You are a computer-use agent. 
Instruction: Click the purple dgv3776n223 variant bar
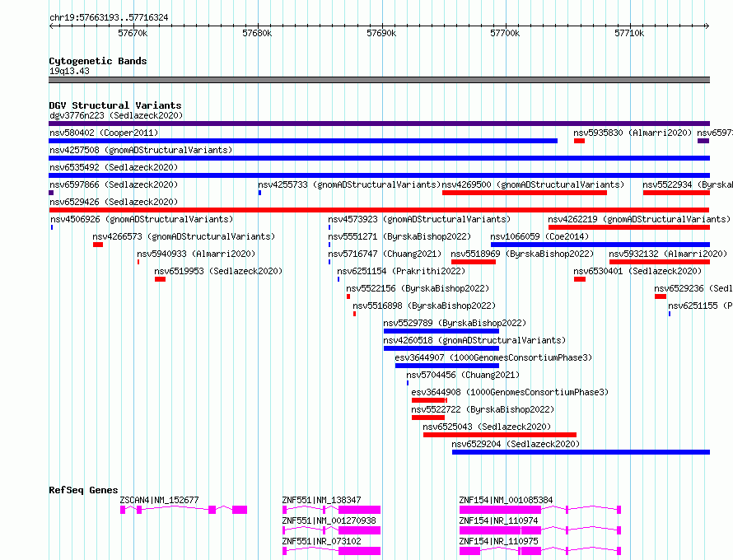379,124
